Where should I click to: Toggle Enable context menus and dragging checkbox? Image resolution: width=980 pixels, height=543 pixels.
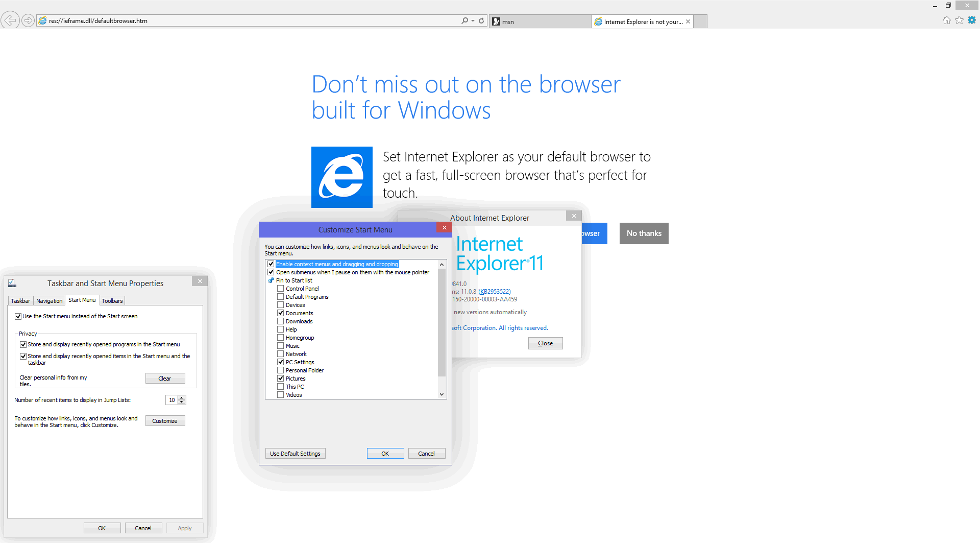pos(271,264)
